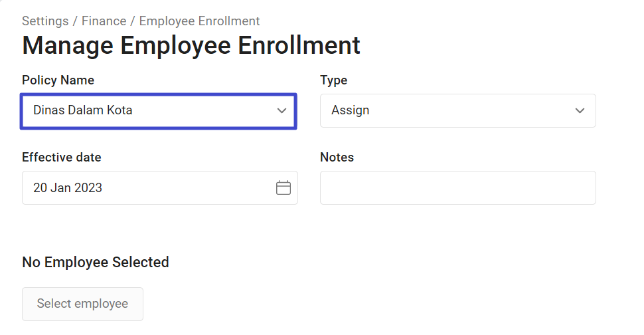Image resolution: width=644 pixels, height=335 pixels.
Task: Click the 20 Jan 2023 date input field
Action: (160, 188)
